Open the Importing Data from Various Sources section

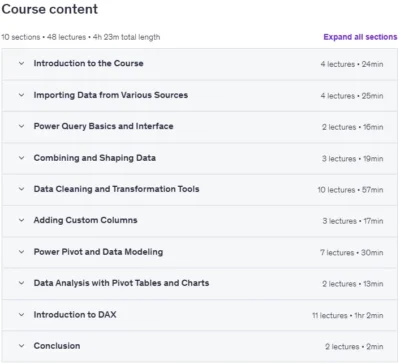click(111, 95)
